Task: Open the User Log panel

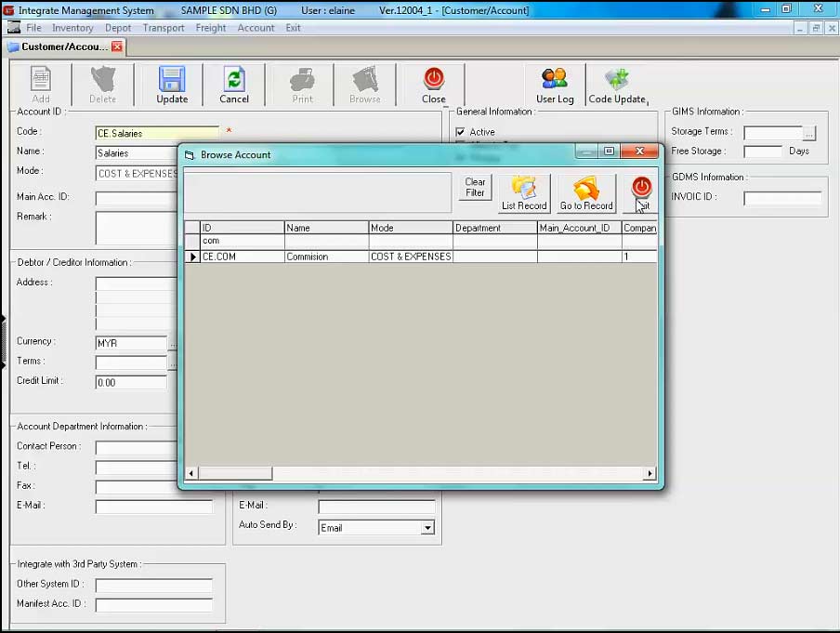Action: [x=555, y=85]
